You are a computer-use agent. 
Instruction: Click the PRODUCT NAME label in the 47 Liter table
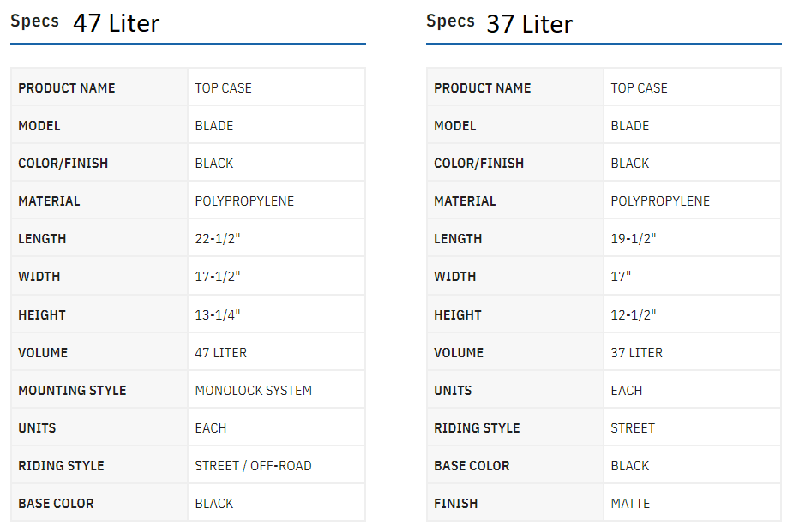[x=66, y=88]
